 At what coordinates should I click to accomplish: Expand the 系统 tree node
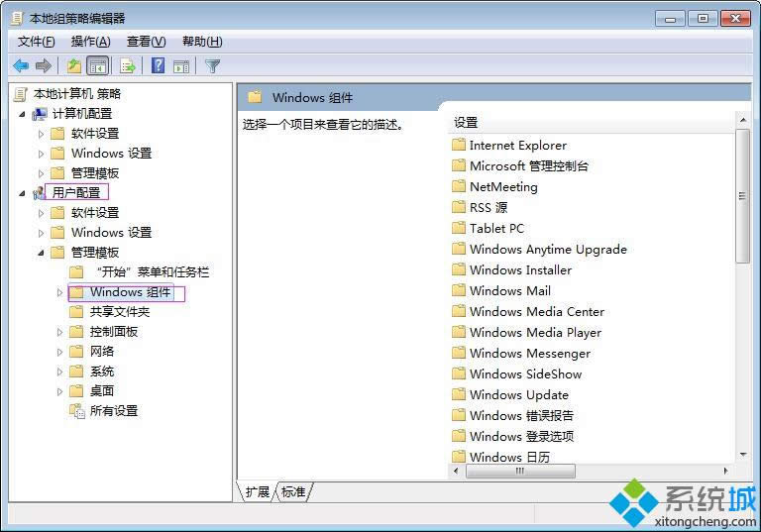(59, 372)
